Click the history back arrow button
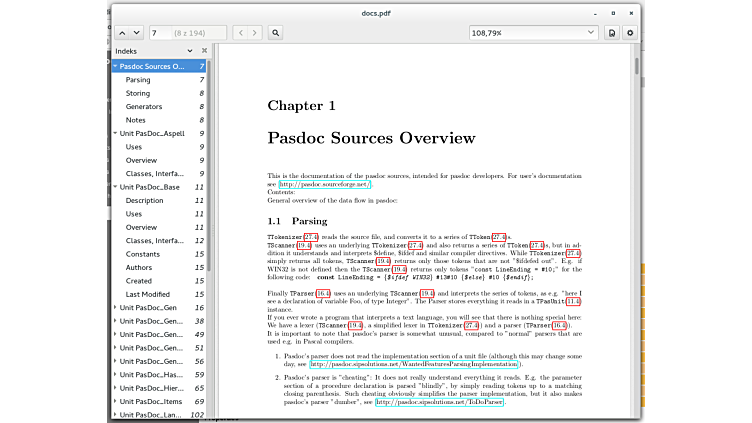This screenshot has height=423, width=752. pyautogui.click(x=240, y=33)
